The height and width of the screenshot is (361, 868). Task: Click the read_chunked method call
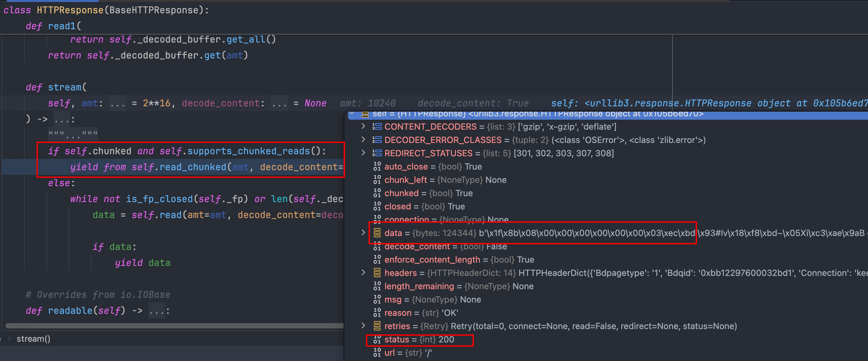point(193,167)
